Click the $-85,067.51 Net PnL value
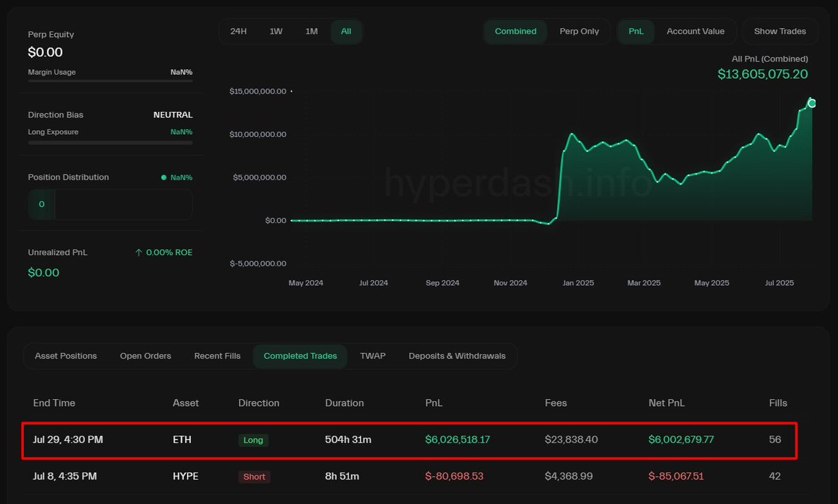 coord(676,476)
